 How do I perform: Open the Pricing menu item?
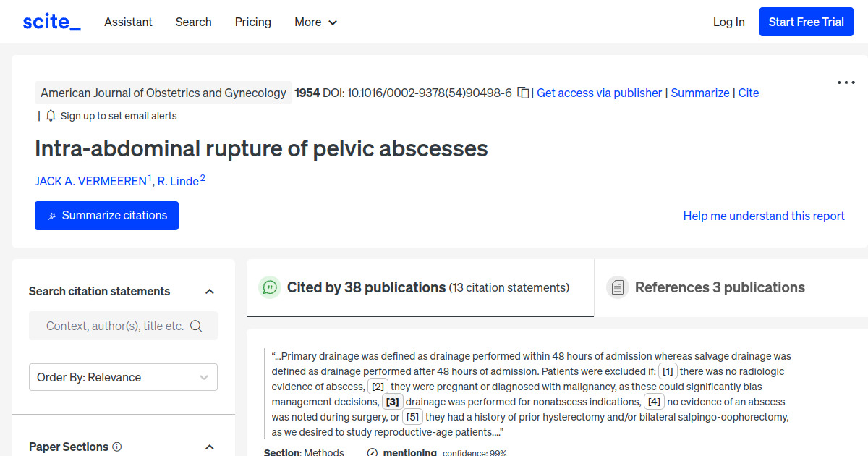coord(252,22)
